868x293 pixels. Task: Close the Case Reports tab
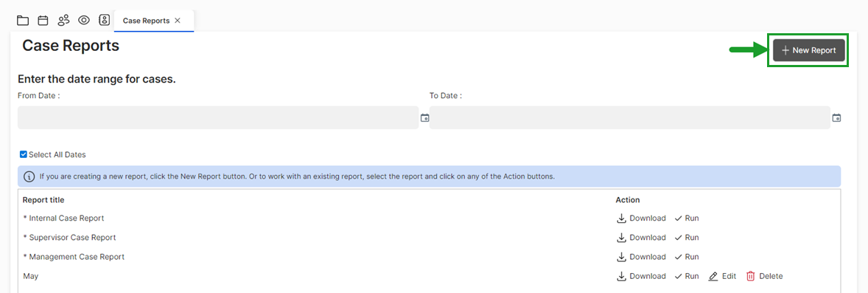pos(177,21)
